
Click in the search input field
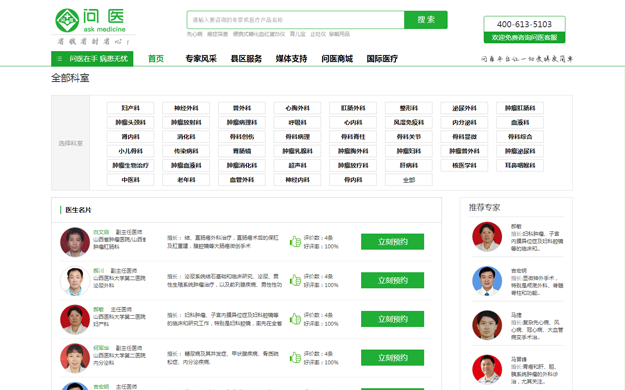tap(295, 20)
